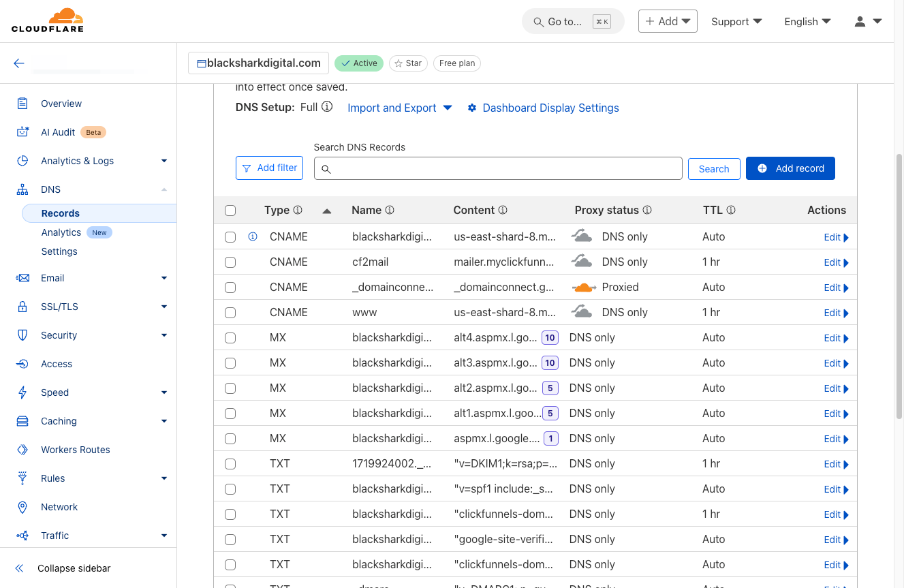Screen dimensions: 904x588
Task: Click the info icon beside Proxy status header
Action: tap(647, 210)
